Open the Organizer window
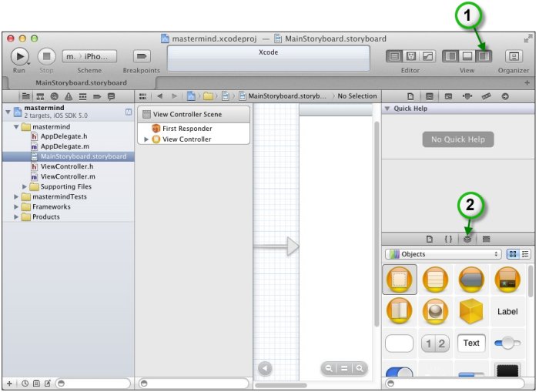The height and width of the screenshot is (392, 539). 514,56
